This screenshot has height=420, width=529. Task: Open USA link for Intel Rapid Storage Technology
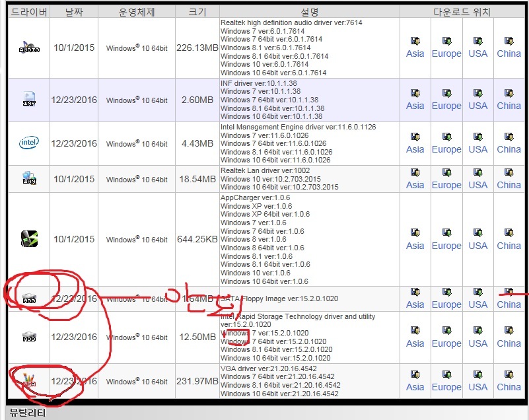pyautogui.click(x=477, y=343)
